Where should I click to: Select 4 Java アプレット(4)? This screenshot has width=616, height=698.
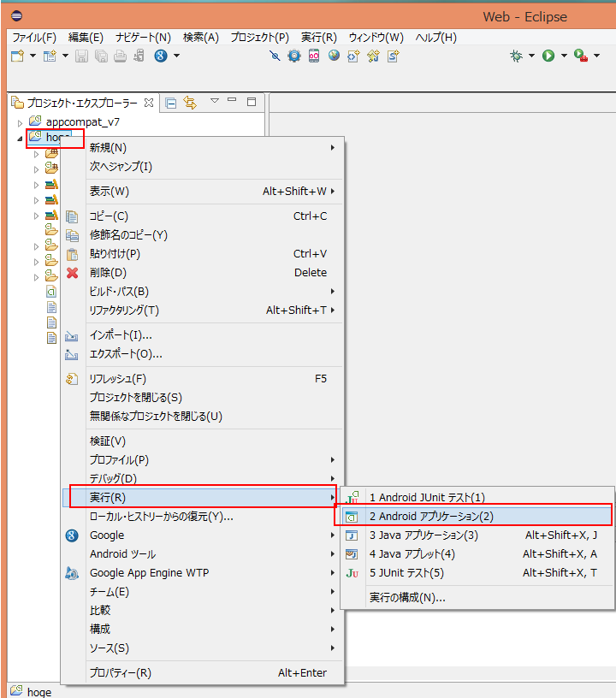[x=477, y=554]
